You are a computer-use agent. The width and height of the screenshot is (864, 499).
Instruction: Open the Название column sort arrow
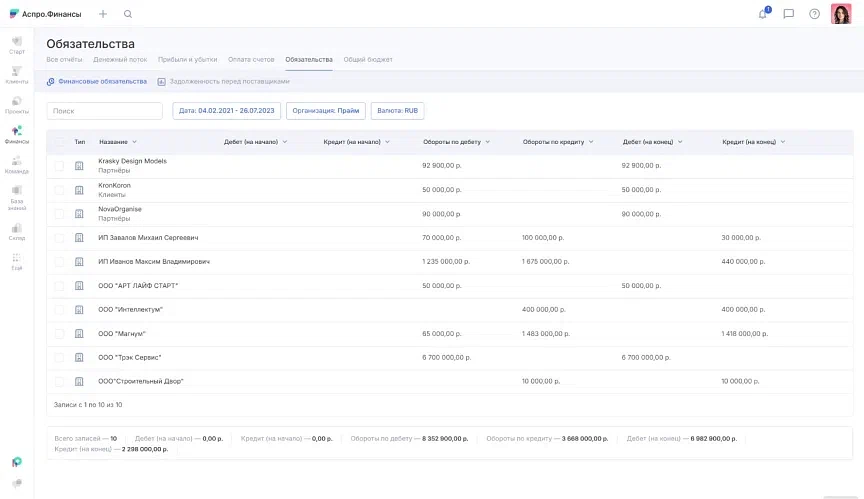point(135,142)
